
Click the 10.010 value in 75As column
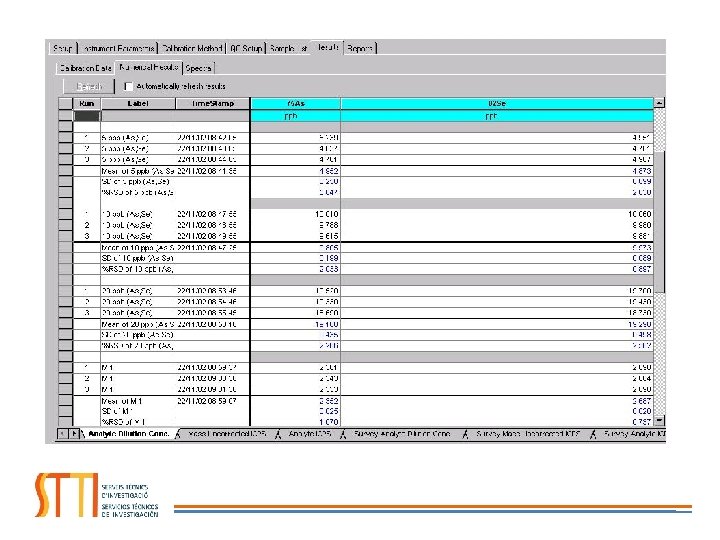[x=296, y=214]
